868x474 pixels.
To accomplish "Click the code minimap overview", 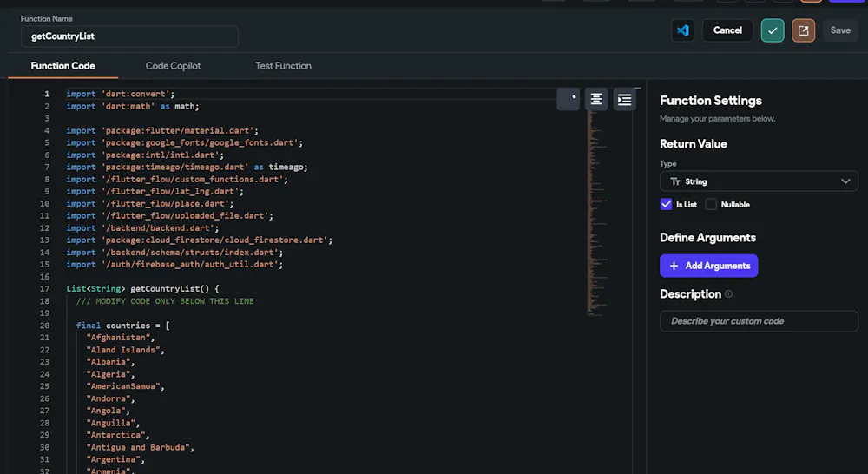I will pos(597,214).
